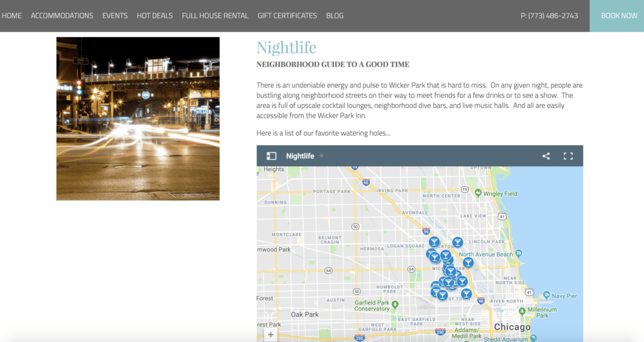Click the Nightlife map title

click(300, 156)
